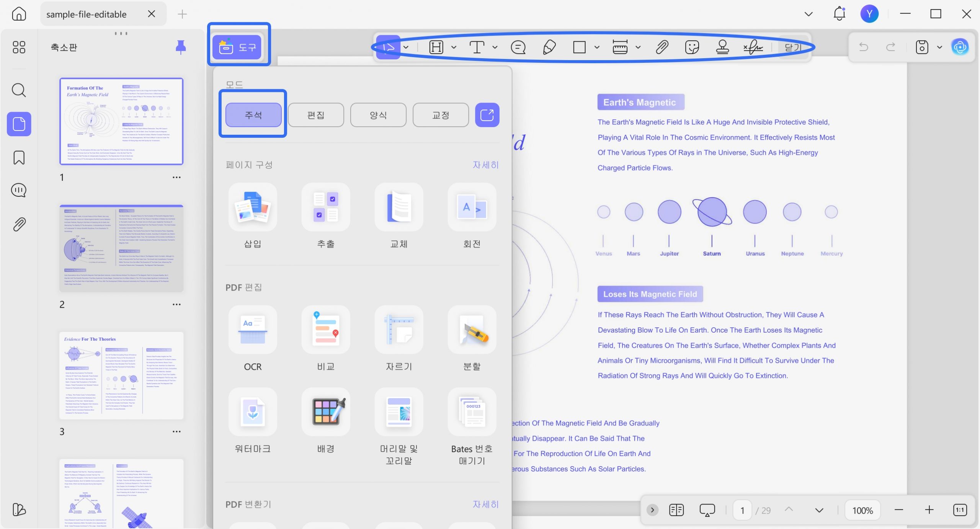Screen dimensions: 980x529
Task: Switch to the 편집 mode tab
Action: coord(316,115)
